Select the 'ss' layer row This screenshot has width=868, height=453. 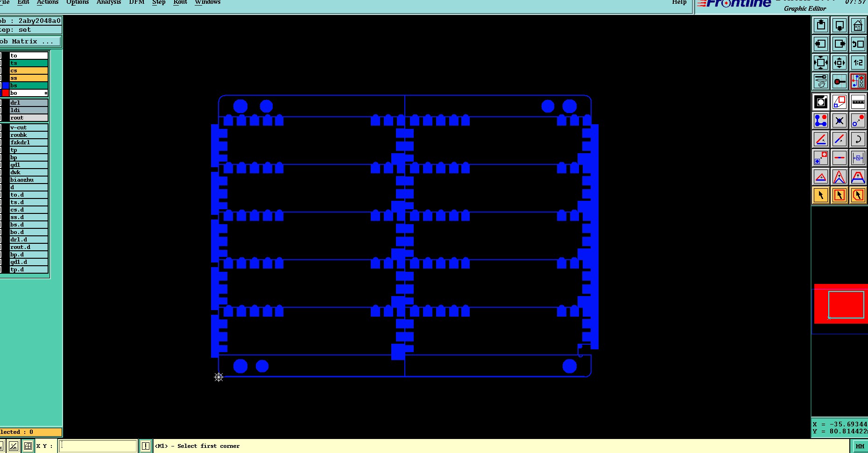[28, 78]
